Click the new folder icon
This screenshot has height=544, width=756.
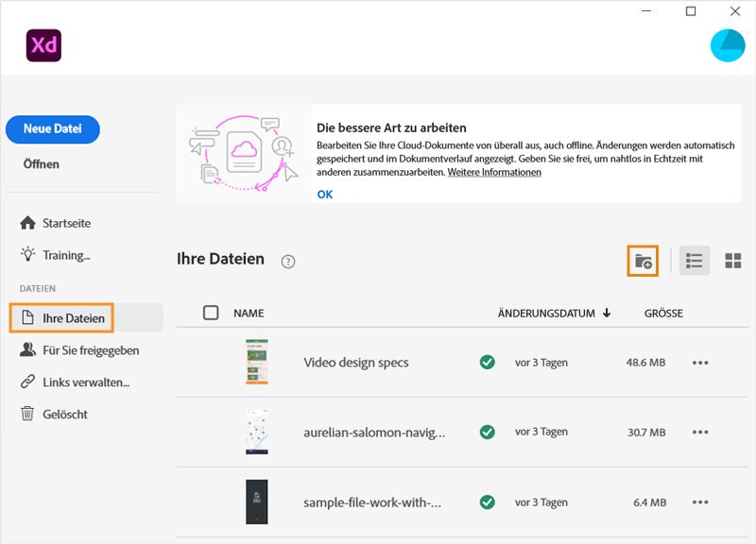643,261
